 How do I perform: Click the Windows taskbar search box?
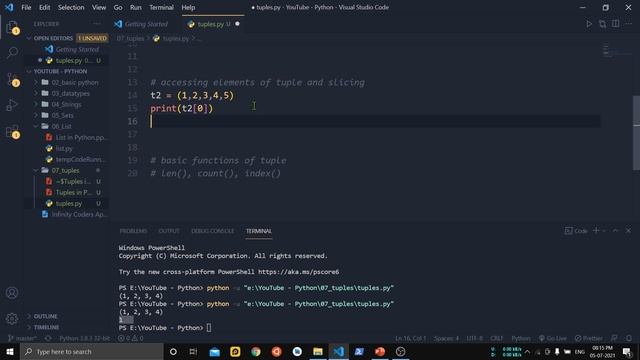[x=91, y=351]
